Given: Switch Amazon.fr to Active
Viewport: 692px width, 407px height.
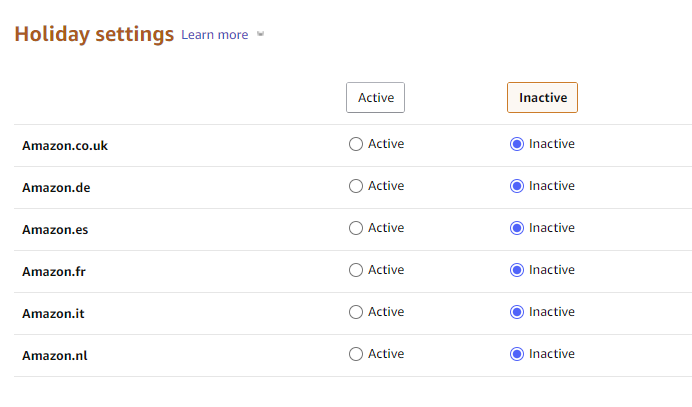Looking at the screenshot, I should [x=356, y=270].
